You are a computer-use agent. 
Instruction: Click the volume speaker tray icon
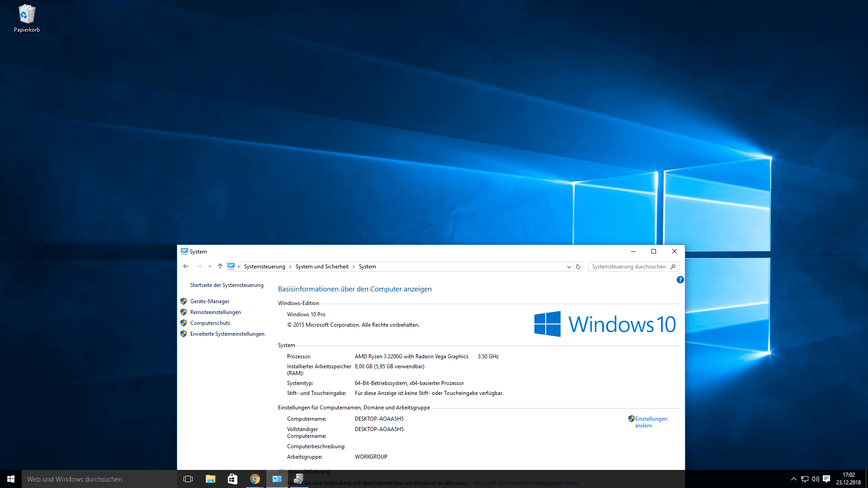point(816,479)
